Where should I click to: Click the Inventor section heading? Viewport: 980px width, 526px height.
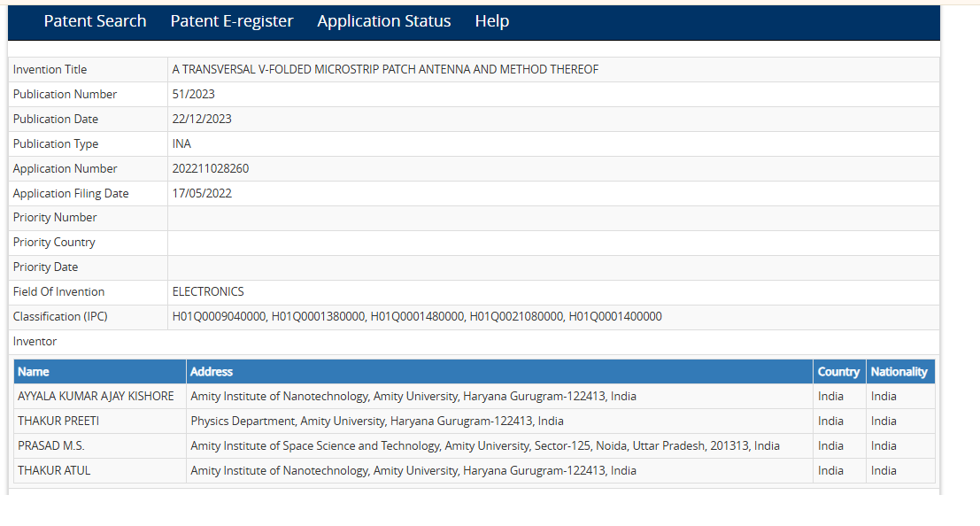click(35, 342)
